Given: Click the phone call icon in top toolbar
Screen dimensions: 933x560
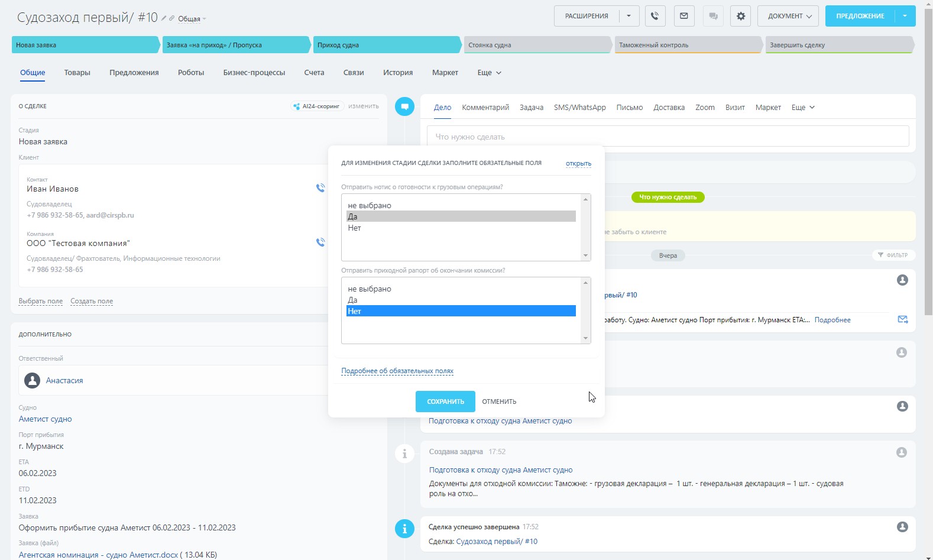Looking at the screenshot, I should click(x=655, y=16).
